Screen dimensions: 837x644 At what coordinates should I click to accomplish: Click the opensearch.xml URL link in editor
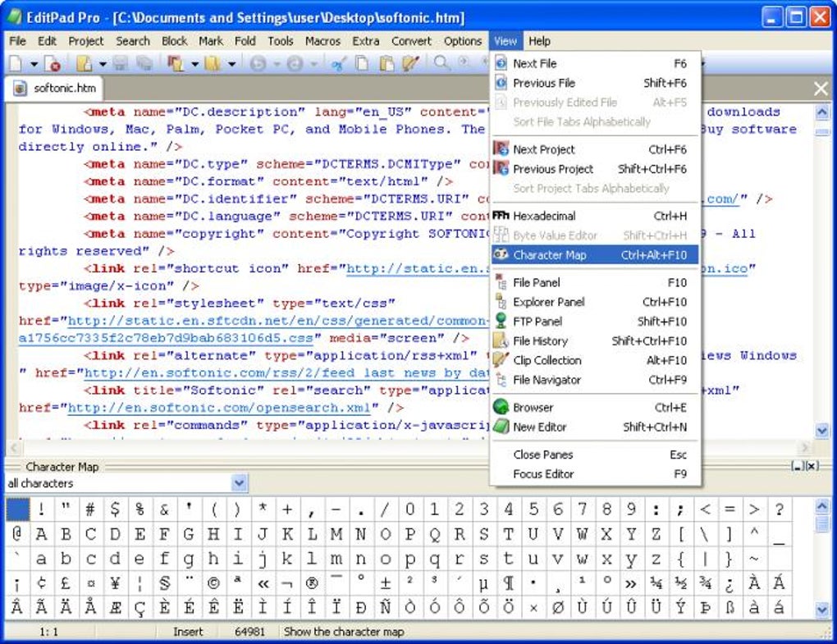pos(219,408)
